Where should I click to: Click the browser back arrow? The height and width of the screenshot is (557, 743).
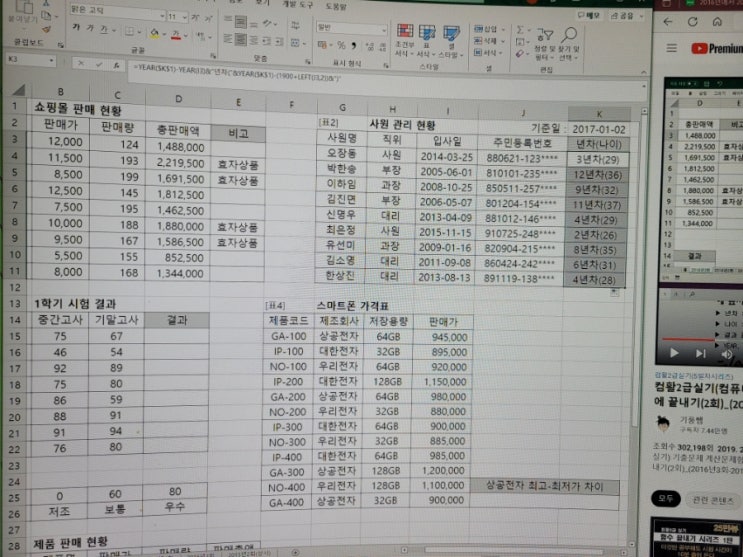[668, 21]
